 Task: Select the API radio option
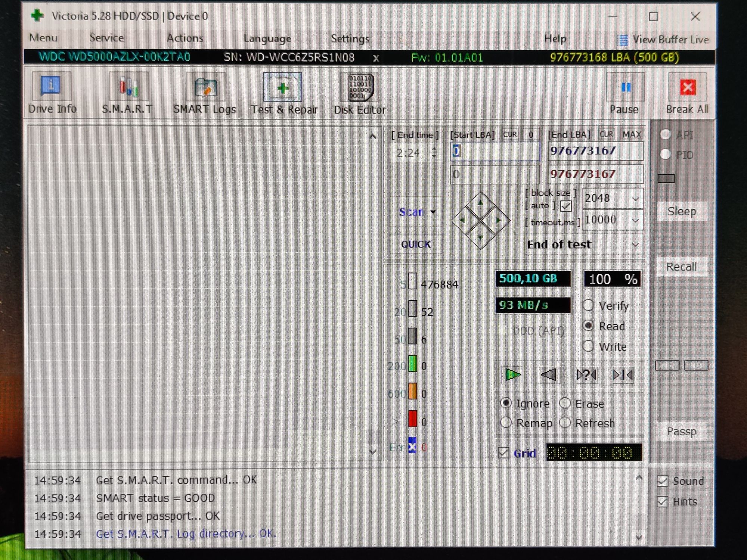pos(666,134)
